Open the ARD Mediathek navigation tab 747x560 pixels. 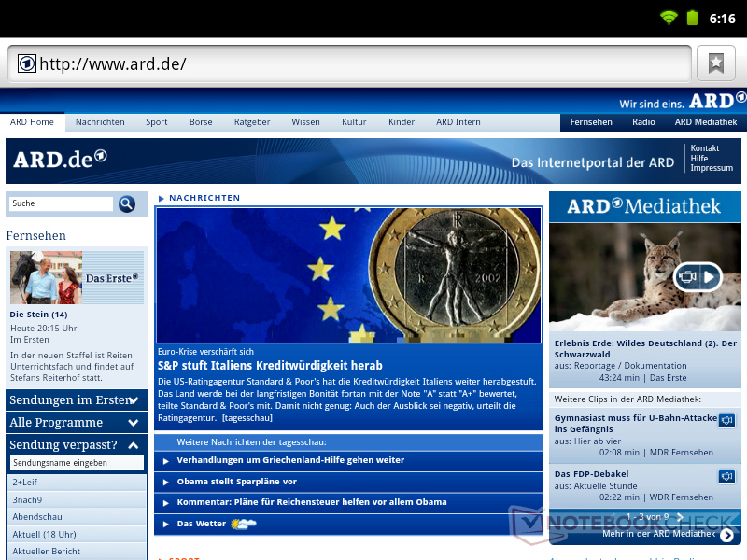coord(706,122)
